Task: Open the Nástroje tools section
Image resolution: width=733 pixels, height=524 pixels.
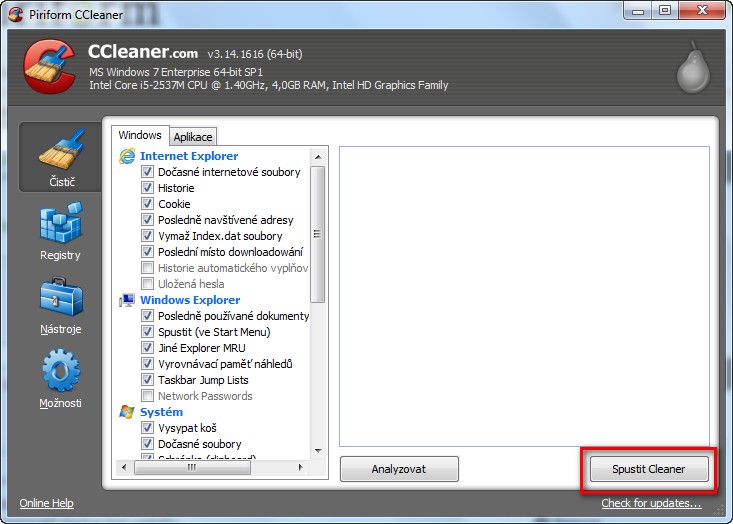Action: click(61, 306)
